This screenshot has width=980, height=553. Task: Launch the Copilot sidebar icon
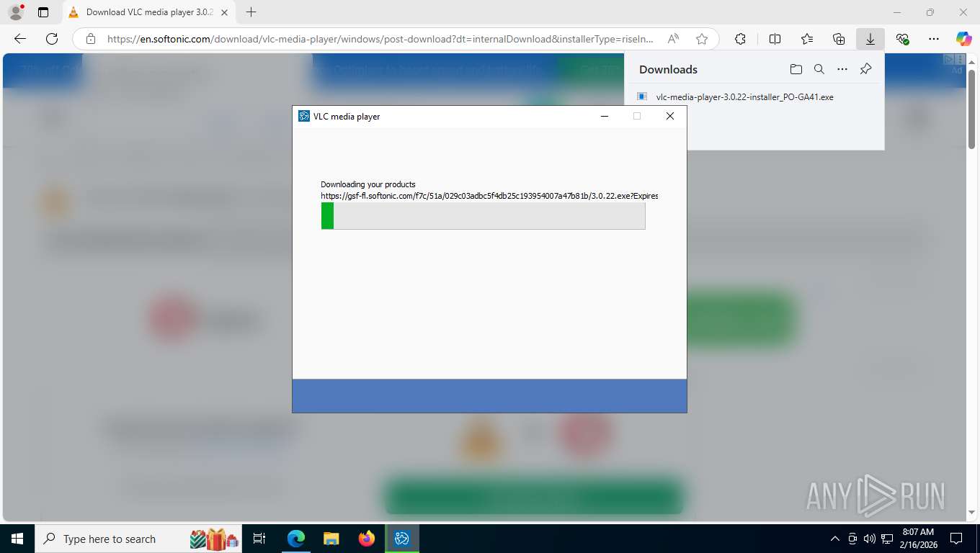coord(963,39)
